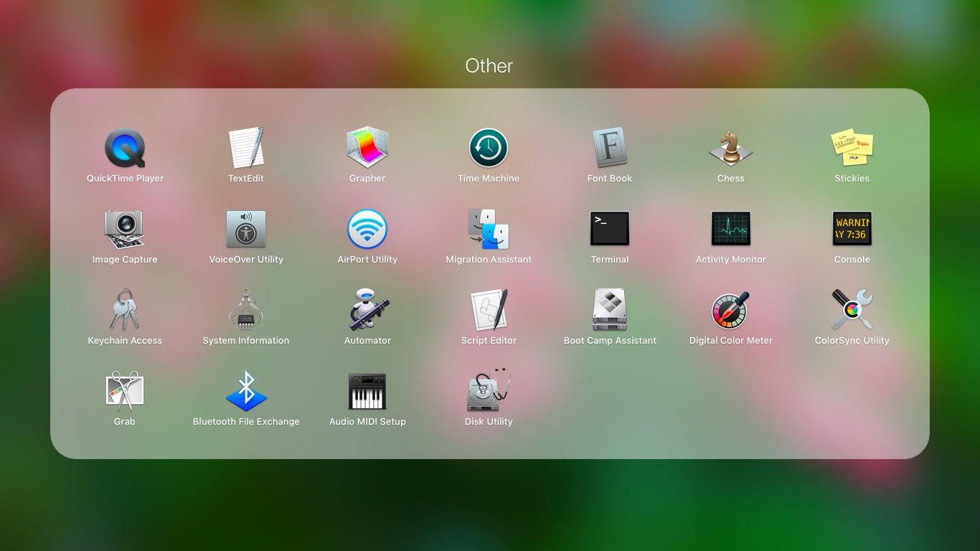Launch Script Editor
This screenshot has height=551, width=980.
point(489,310)
